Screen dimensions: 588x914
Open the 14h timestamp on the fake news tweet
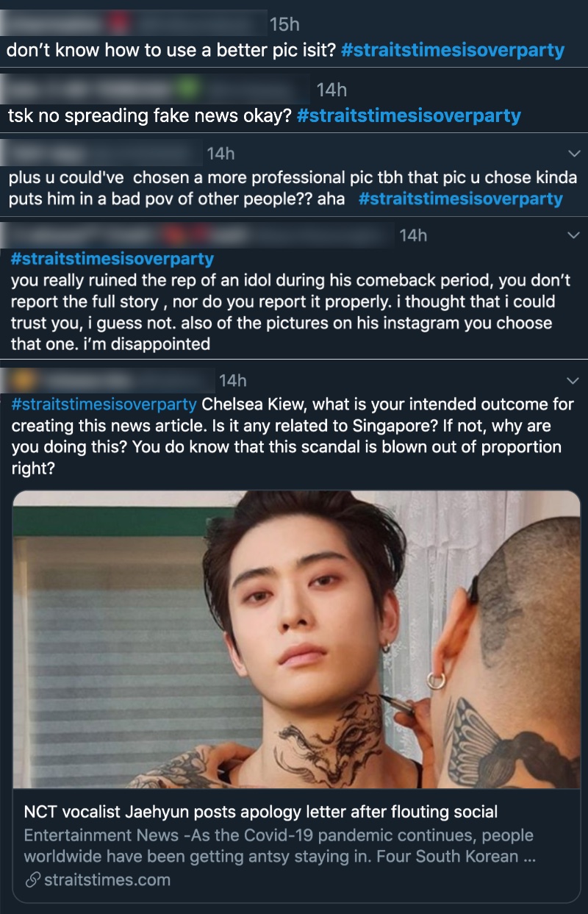[x=331, y=90]
